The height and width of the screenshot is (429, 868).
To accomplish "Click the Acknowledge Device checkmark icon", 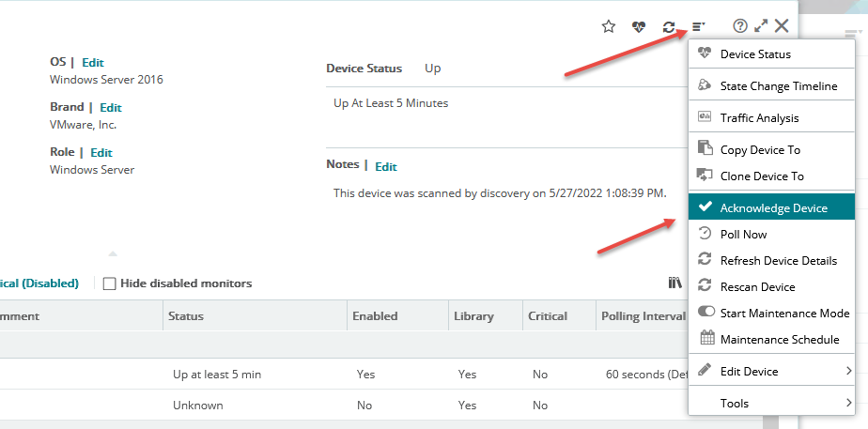I will pyautogui.click(x=705, y=207).
